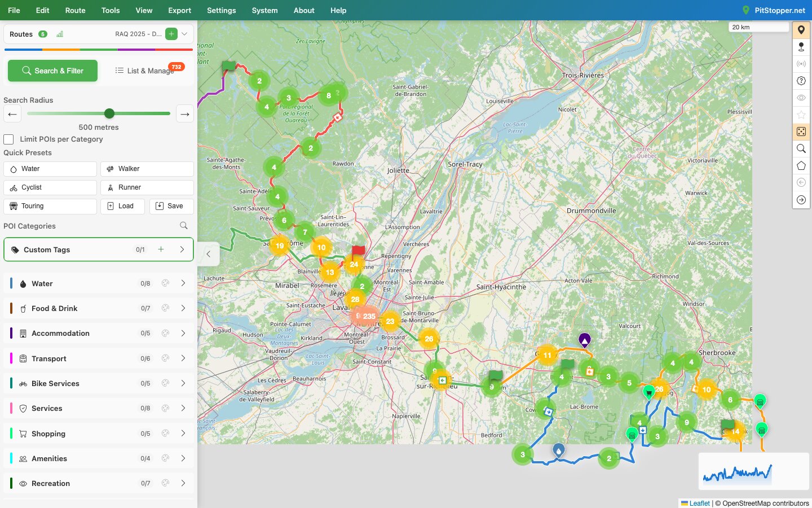Click the 235 POI cluster near Montréal
Image resolution: width=812 pixels, height=508 pixels.
(x=369, y=316)
